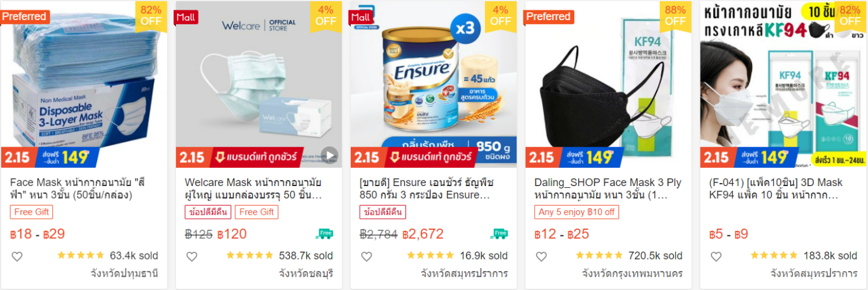Click the 'Any 5 enjoy ฿10 off' tag
This screenshot has width=868, height=290.
click(x=577, y=212)
